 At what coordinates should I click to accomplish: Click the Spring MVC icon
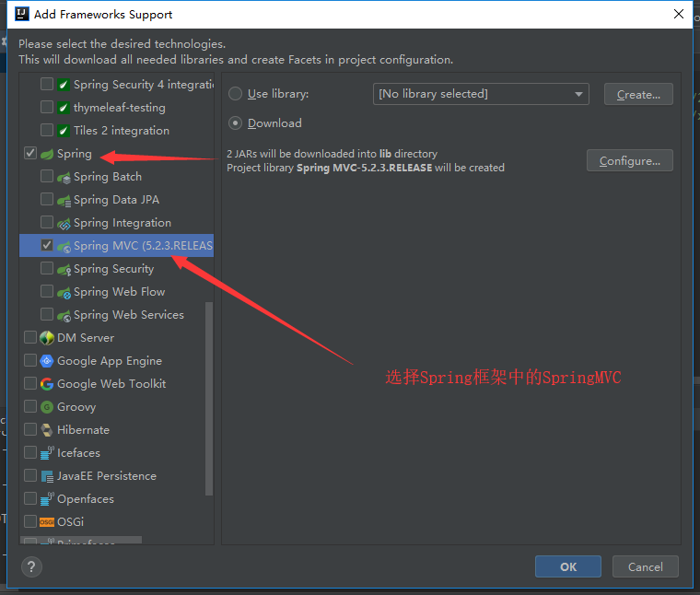(x=64, y=247)
